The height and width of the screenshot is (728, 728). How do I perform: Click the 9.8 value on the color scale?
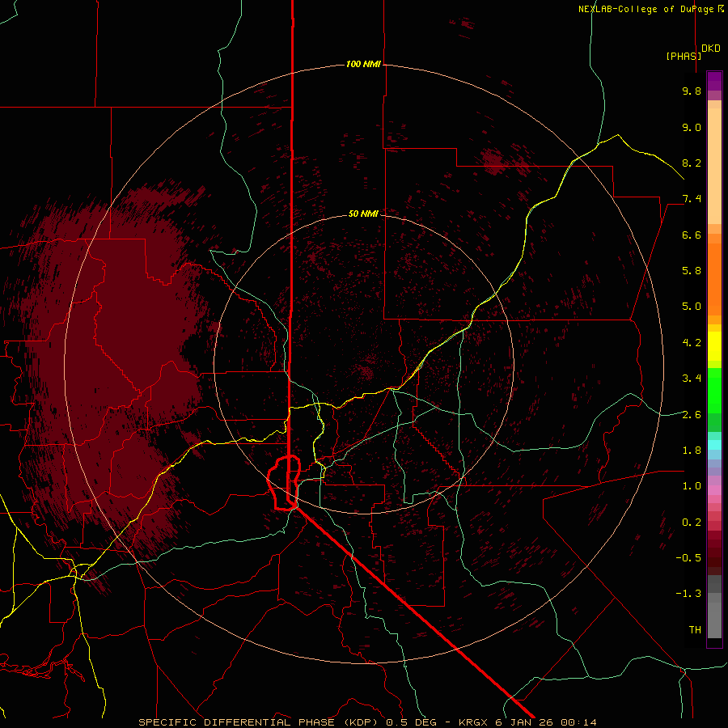pos(692,91)
